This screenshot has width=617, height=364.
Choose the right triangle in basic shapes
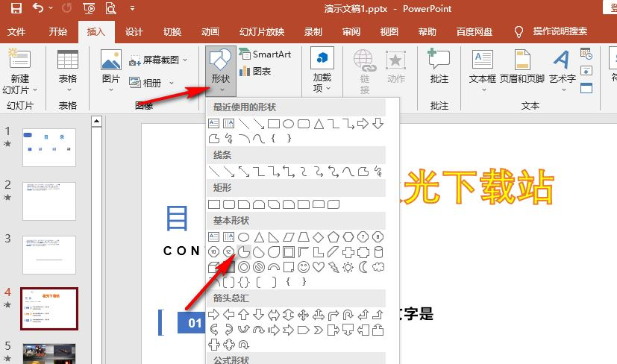(274, 237)
